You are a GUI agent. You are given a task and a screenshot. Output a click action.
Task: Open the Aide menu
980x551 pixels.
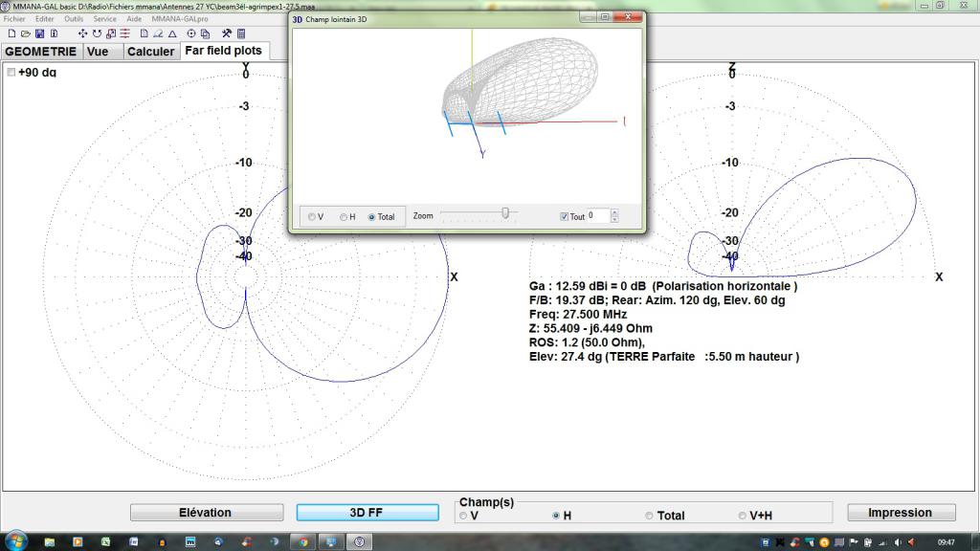134,19
